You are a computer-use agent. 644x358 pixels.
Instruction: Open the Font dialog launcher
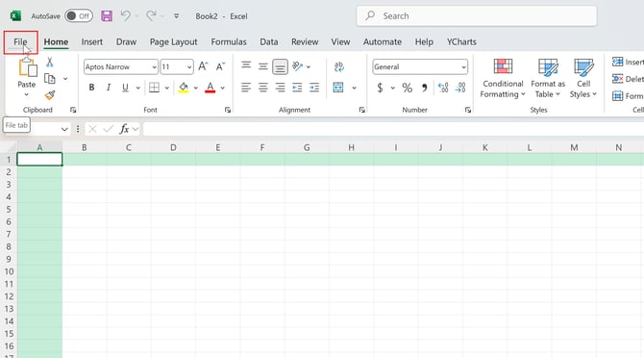click(x=228, y=110)
